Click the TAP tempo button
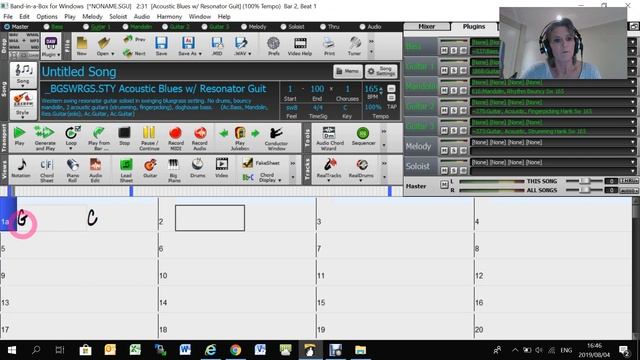The width and height of the screenshot is (640, 360). click(x=392, y=107)
